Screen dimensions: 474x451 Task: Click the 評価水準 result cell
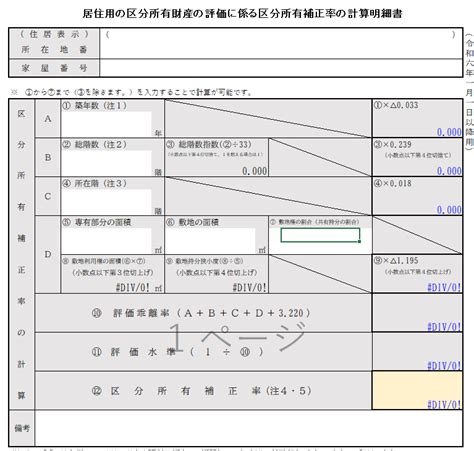click(417, 352)
